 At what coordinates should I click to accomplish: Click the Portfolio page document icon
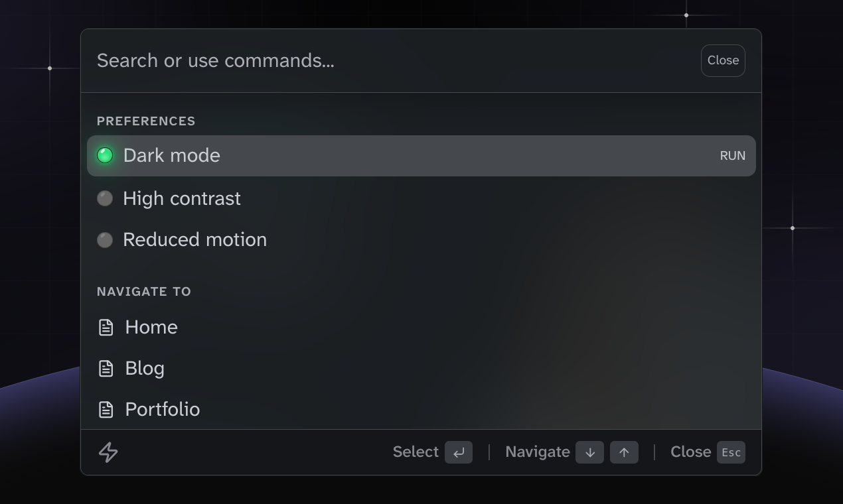tap(106, 409)
